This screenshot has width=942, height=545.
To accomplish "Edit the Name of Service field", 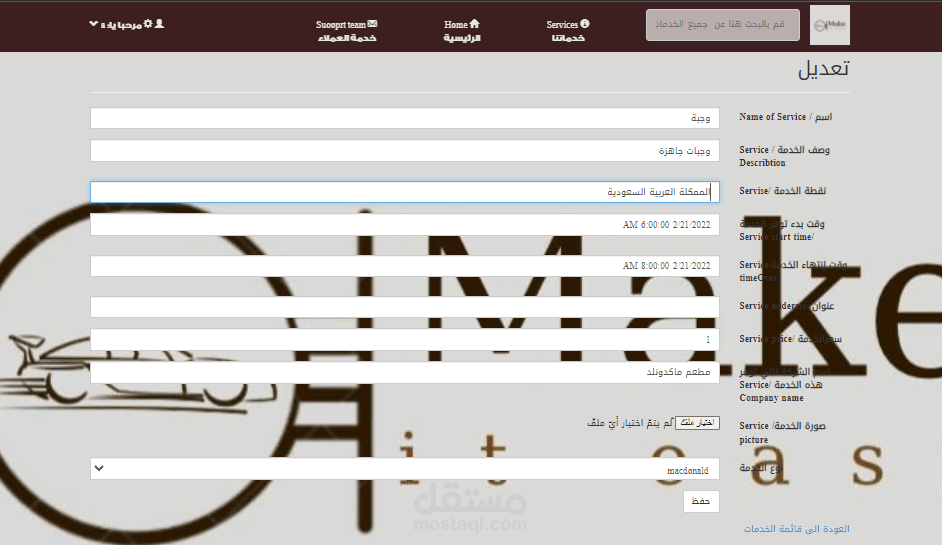I will point(405,118).
